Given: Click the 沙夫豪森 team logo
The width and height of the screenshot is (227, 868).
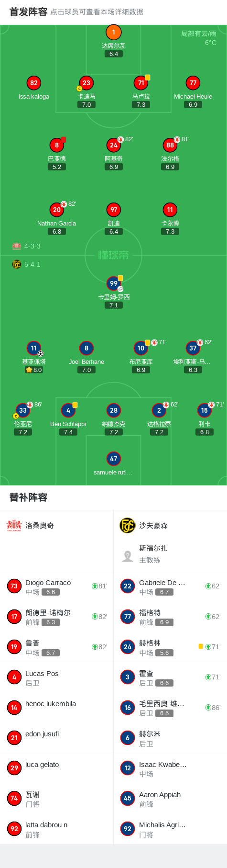Looking at the screenshot, I should [x=128, y=525].
